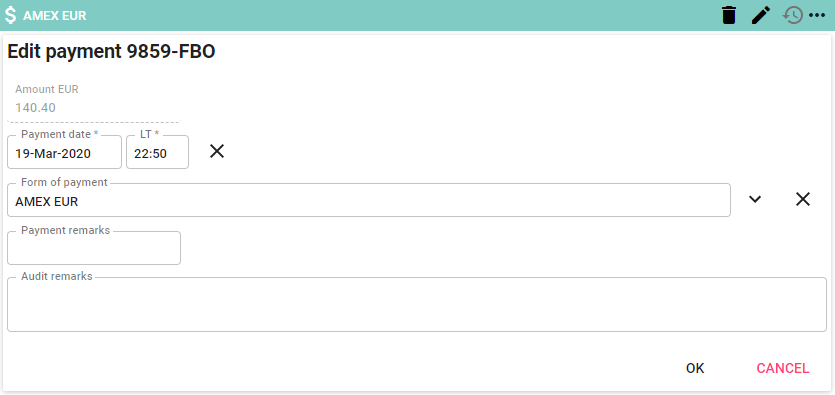This screenshot has width=835, height=395.
Task: Click the Audit remarks label text
Action: (57, 276)
